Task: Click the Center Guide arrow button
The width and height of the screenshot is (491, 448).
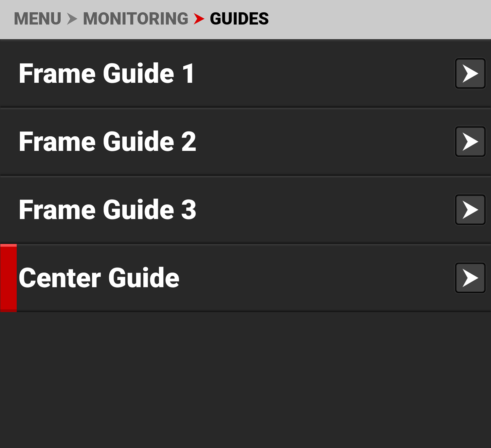Action: (x=470, y=278)
